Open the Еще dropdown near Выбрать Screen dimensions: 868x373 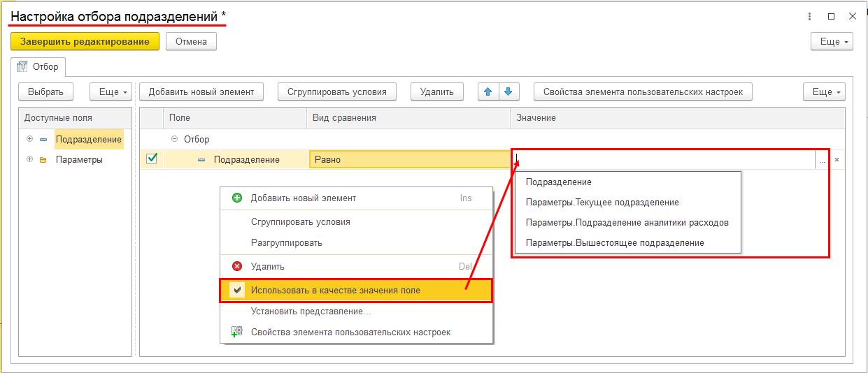[x=111, y=92]
